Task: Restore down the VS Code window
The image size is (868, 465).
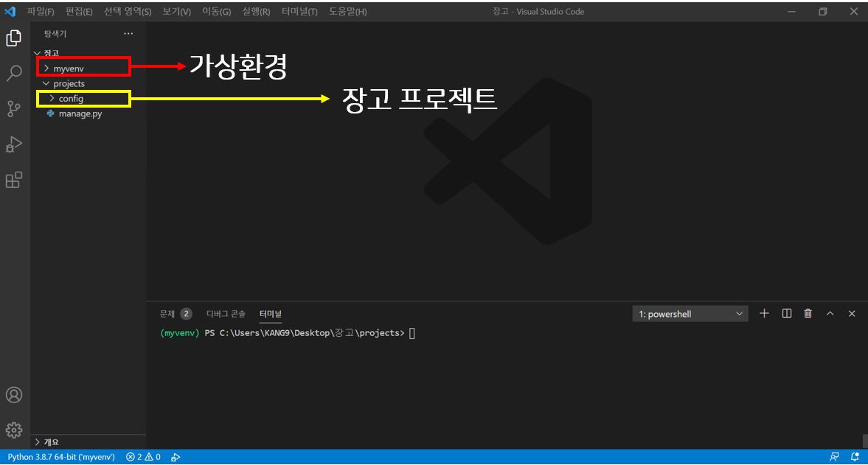Action: (822, 12)
